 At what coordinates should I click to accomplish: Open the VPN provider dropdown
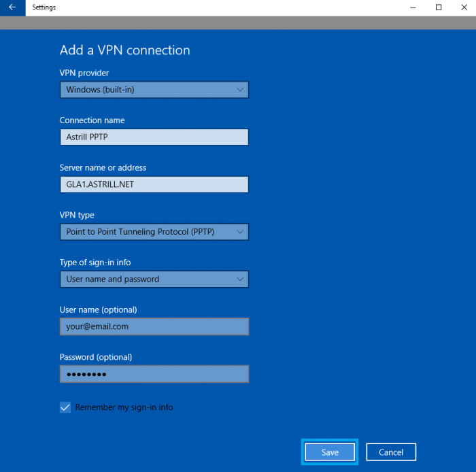pyautogui.click(x=154, y=90)
